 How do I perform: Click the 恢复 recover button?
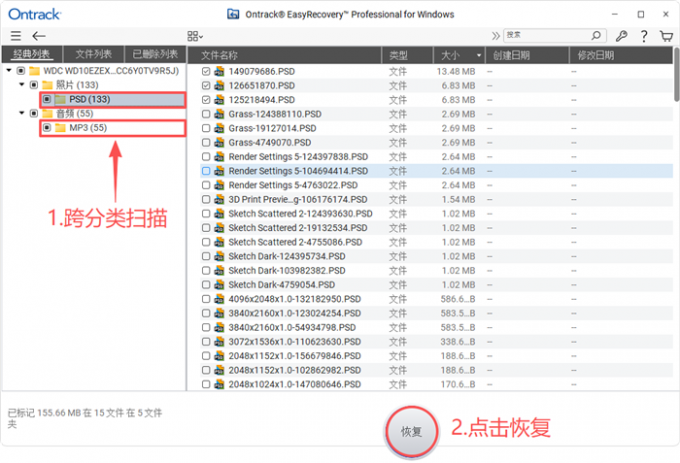click(411, 431)
